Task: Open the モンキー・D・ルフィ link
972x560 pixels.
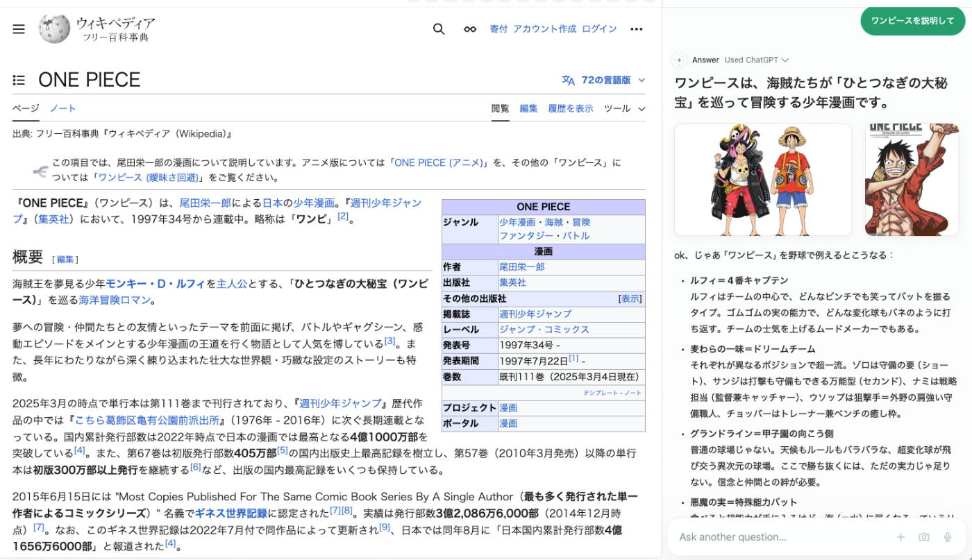Action: tap(156, 284)
